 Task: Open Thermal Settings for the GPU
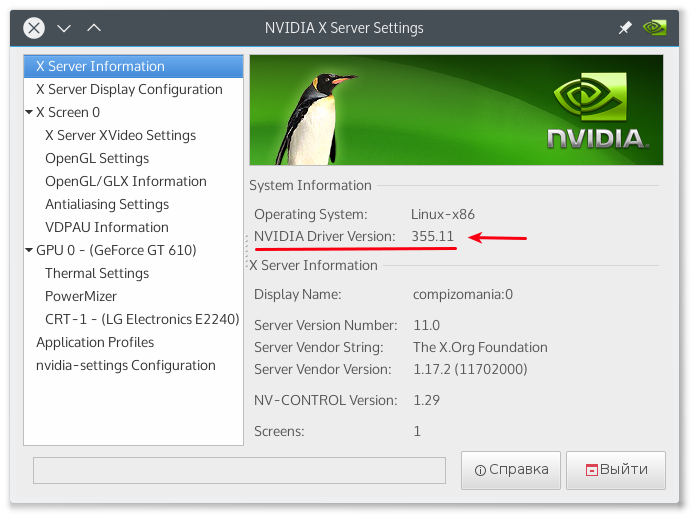97,274
